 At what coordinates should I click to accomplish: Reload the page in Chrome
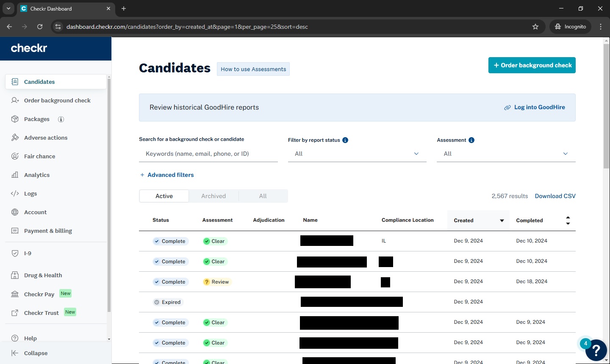pyautogui.click(x=40, y=27)
